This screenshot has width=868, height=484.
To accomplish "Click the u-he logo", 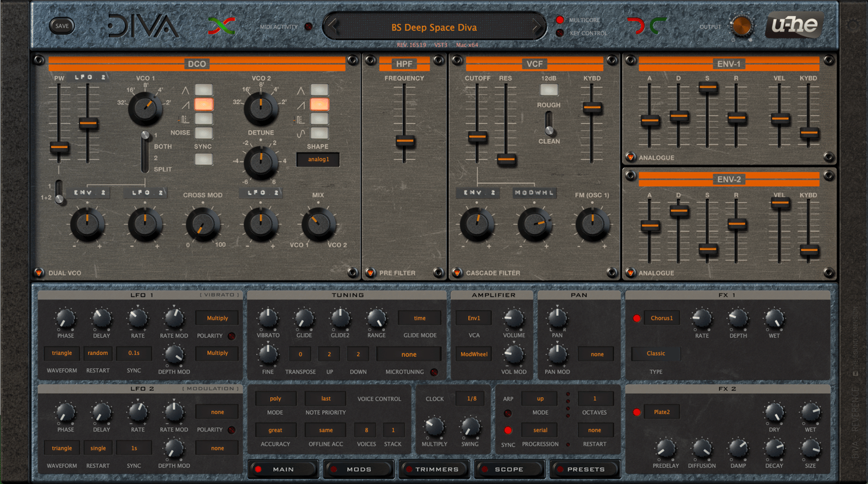I will (795, 25).
